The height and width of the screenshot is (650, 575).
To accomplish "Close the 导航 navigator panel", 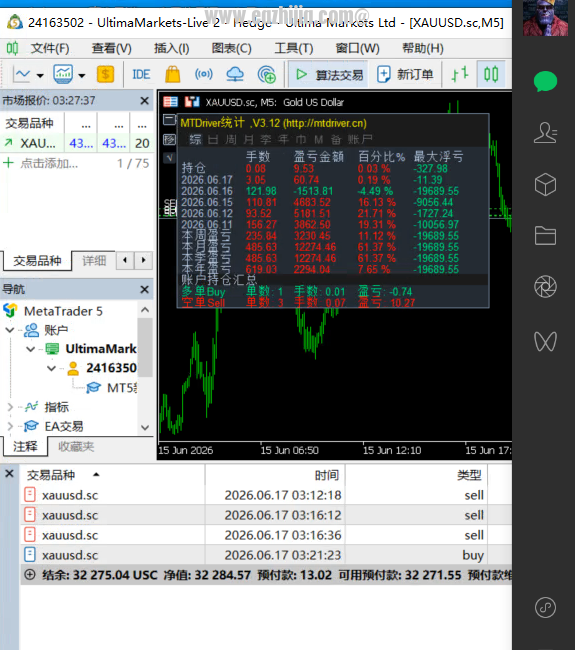I will click(x=144, y=289).
